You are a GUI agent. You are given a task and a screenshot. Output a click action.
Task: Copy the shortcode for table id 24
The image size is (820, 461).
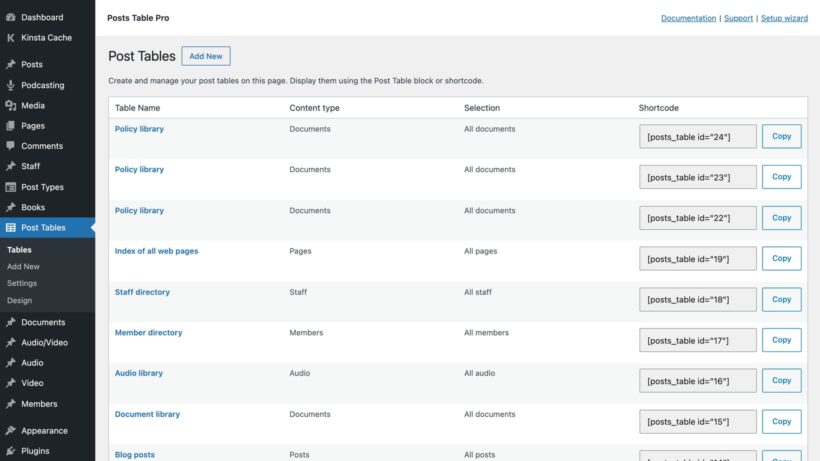pos(781,136)
